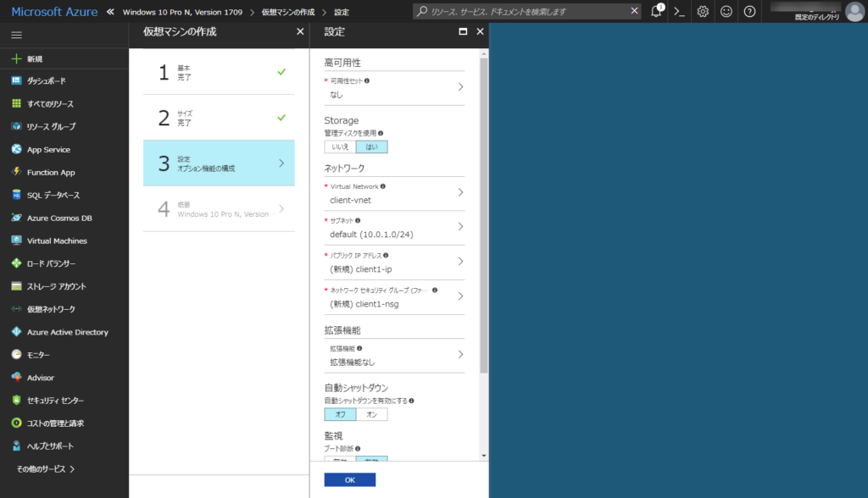This screenshot has height=498, width=868.
Task: Open パブリック IP アドレス client1-ip selector
Action: [x=394, y=263]
